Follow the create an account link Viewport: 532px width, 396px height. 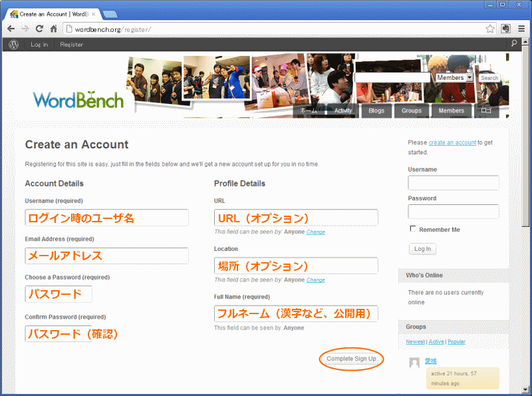coord(452,142)
